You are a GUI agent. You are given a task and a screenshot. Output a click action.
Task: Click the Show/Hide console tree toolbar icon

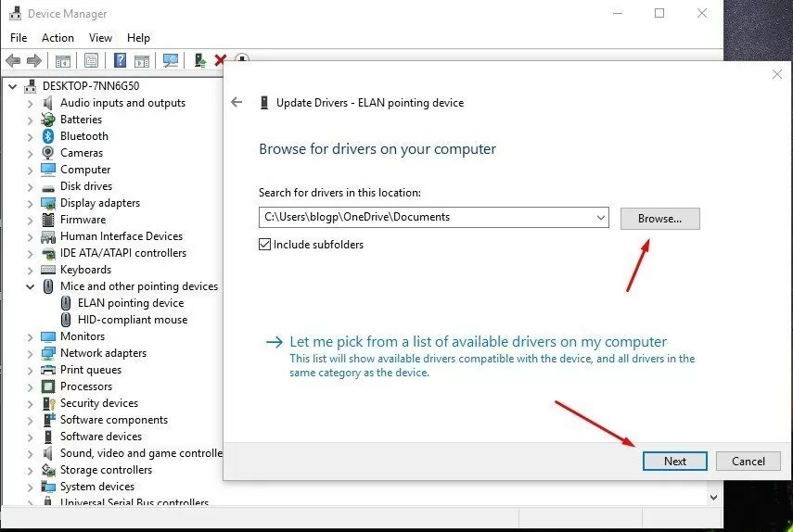pos(63,61)
